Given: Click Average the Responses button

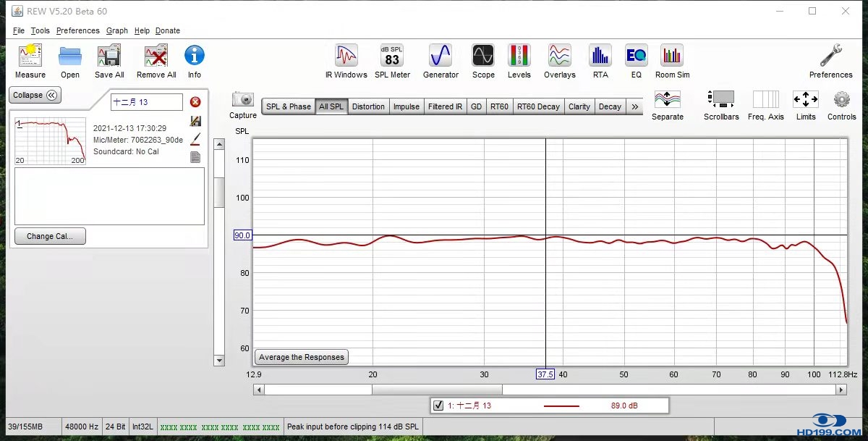Looking at the screenshot, I should pyautogui.click(x=302, y=357).
